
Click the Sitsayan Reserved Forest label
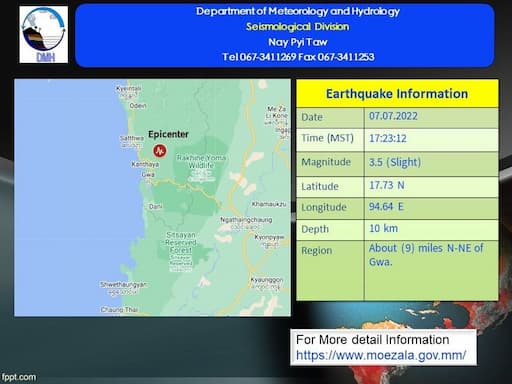(181, 242)
